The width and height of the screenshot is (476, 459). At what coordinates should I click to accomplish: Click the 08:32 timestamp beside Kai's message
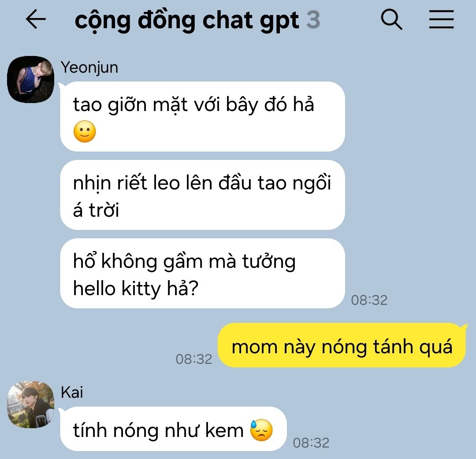pyautogui.click(x=311, y=443)
